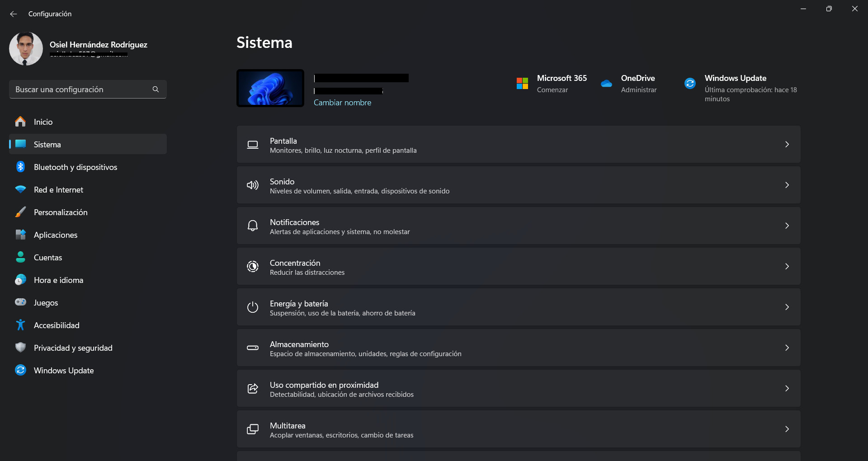The width and height of the screenshot is (868, 461).
Task: Click the Notificaciones bell icon
Action: (x=253, y=226)
